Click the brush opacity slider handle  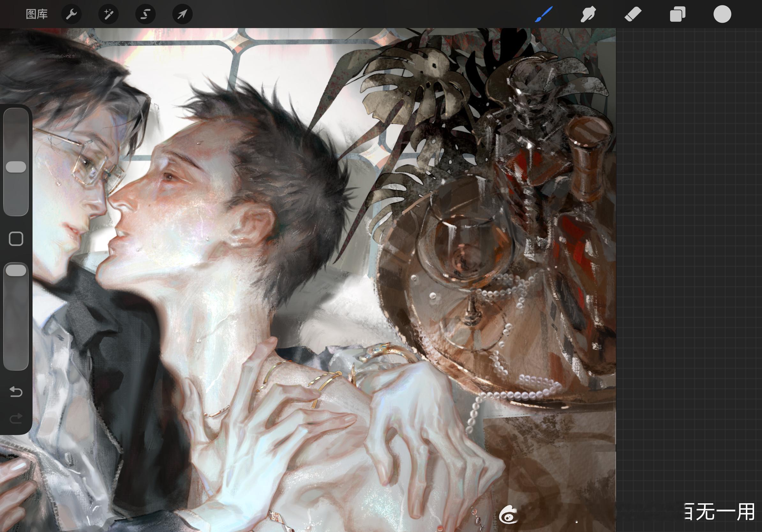tap(16, 270)
